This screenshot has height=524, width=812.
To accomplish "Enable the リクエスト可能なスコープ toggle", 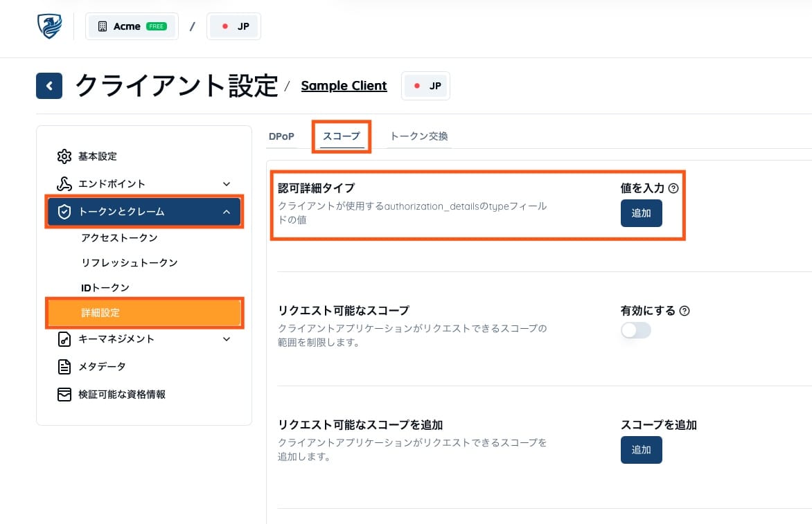I will tap(636, 331).
